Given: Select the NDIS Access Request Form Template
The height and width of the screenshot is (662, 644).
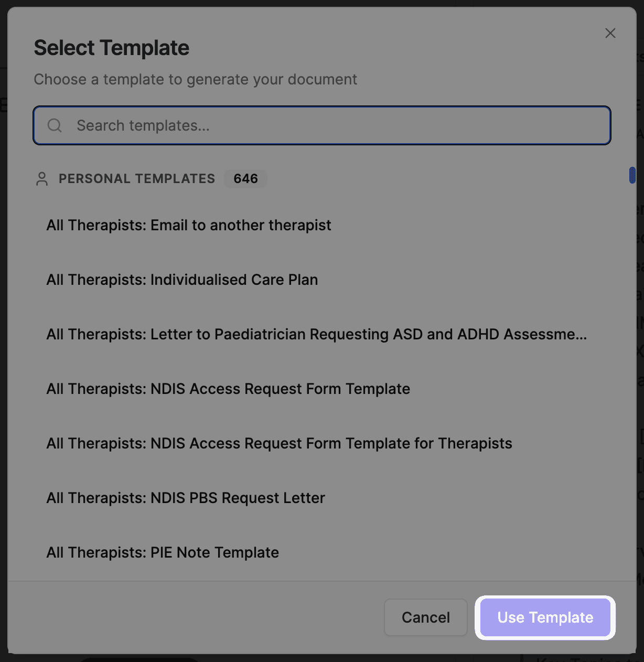Looking at the screenshot, I should pos(228,389).
